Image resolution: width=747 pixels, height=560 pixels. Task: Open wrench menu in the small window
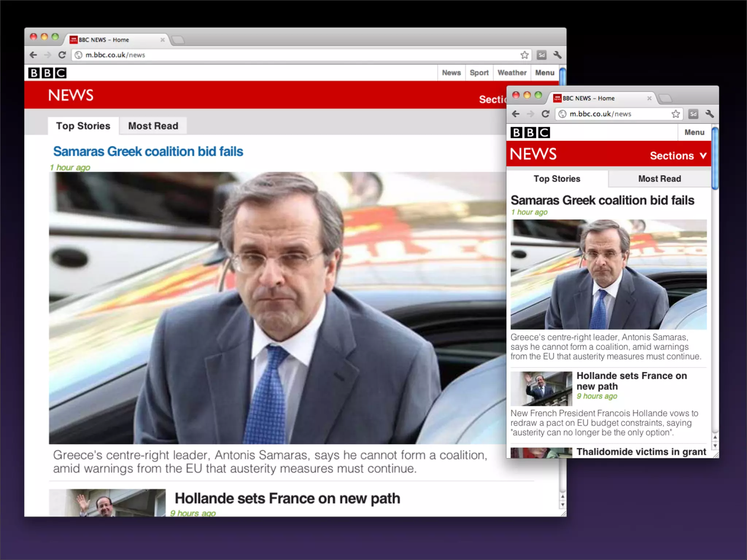(x=709, y=114)
